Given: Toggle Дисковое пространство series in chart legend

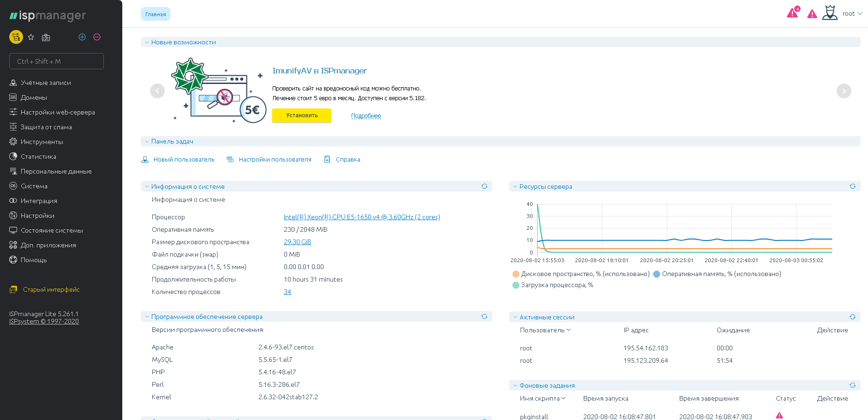Looking at the screenshot, I should [x=581, y=274].
